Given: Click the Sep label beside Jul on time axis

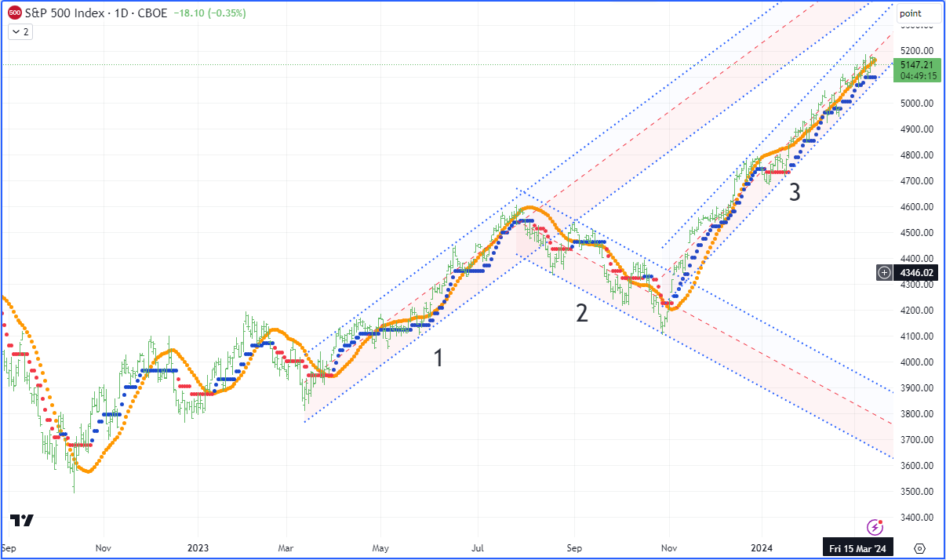Looking at the screenshot, I should pyautogui.click(x=575, y=548).
